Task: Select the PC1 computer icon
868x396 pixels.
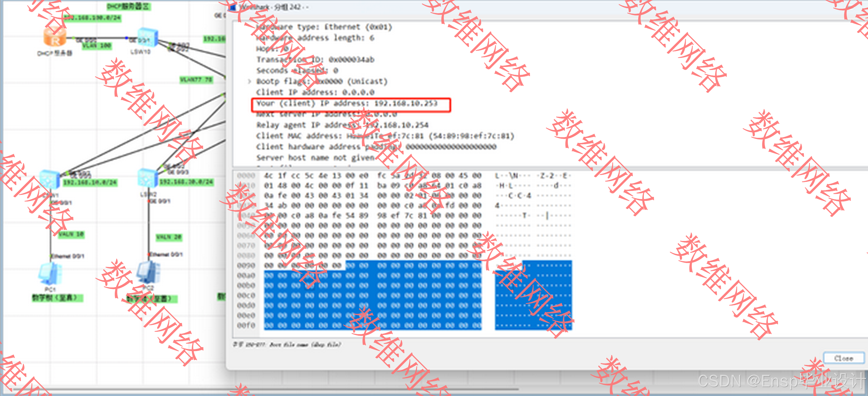Action: 50,274
